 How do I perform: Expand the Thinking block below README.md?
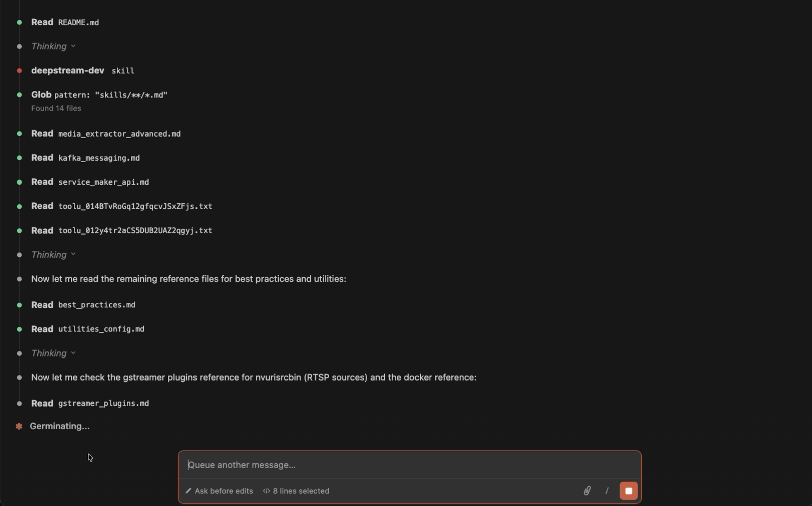coord(53,46)
